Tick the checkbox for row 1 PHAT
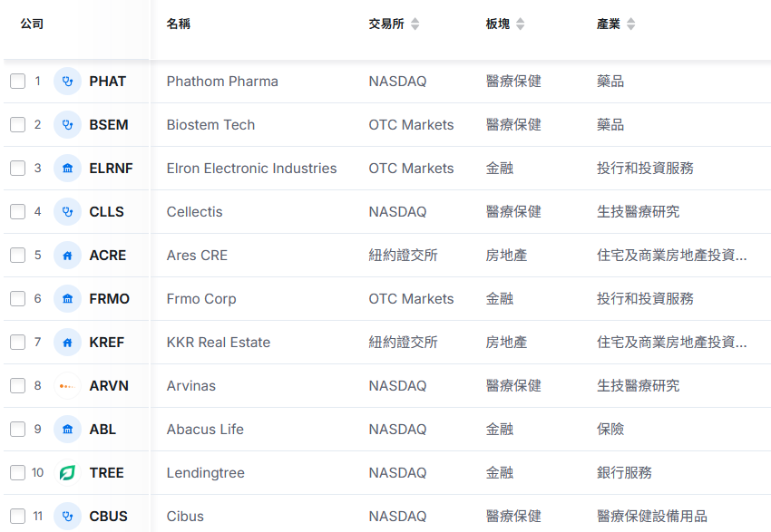Image resolution: width=771 pixels, height=532 pixels. tap(18, 81)
